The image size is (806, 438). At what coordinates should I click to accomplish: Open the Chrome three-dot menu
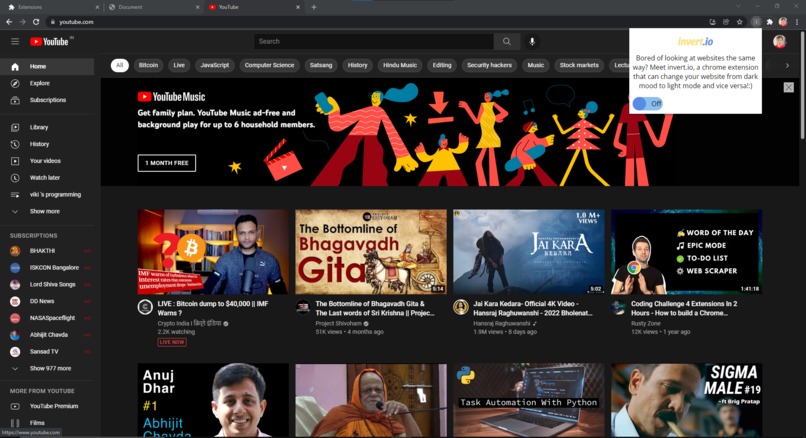(x=797, y=22)
